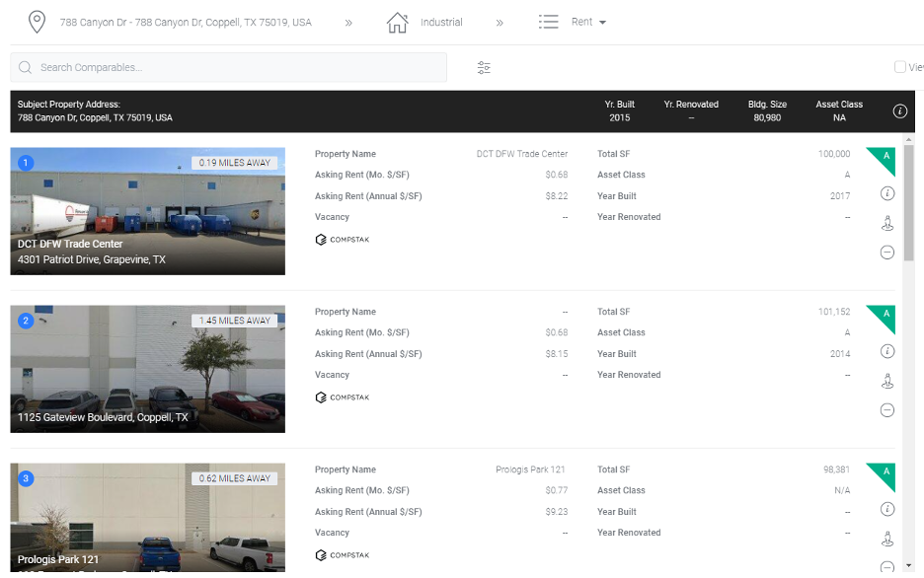Click the $8.22 annual asking rent
The image size is (924, 578).
click(x=557, y=196)
